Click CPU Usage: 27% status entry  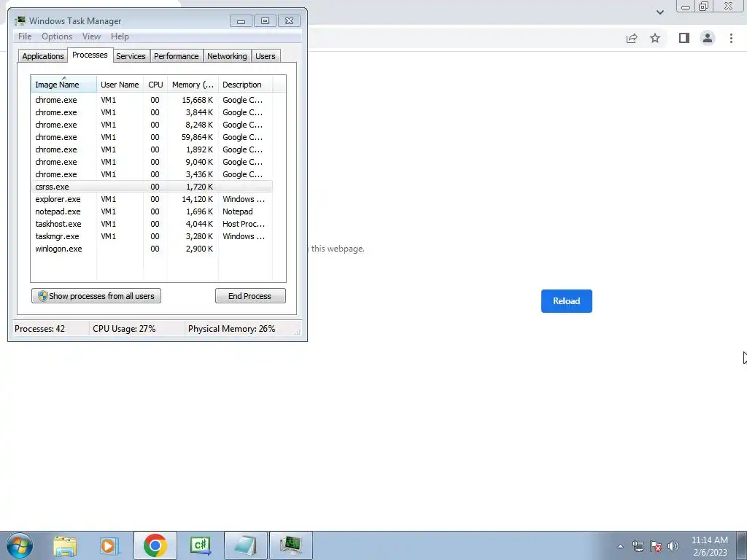point(124,329)
